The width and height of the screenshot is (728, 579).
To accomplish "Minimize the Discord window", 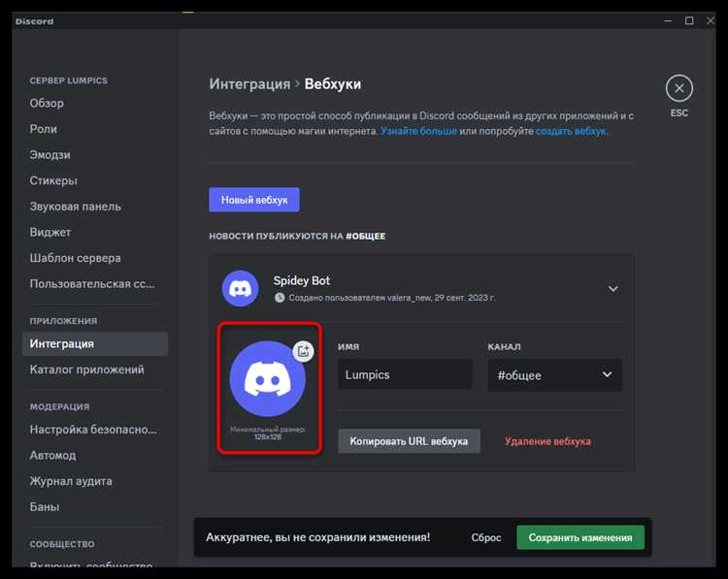I will [668, 21].
